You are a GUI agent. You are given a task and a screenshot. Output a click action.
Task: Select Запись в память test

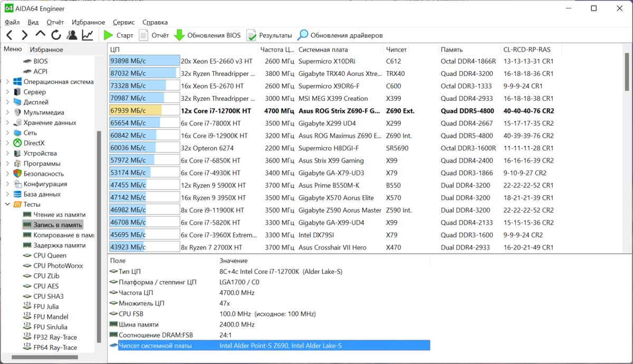(53, 225)
